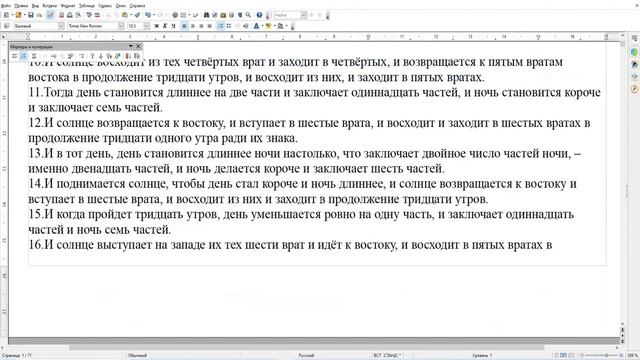Align text left
Screen dimensions: 640x360
click(184, 26)
